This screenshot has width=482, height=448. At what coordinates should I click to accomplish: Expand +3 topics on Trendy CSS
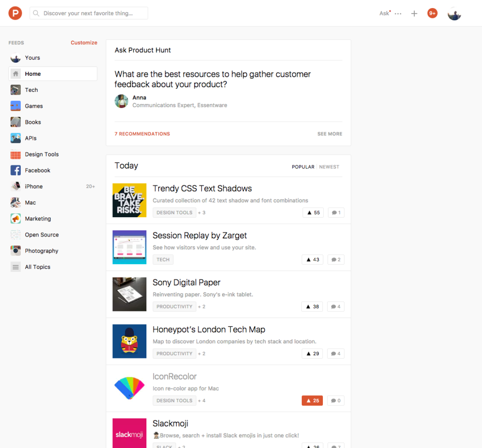pos(201,212)
